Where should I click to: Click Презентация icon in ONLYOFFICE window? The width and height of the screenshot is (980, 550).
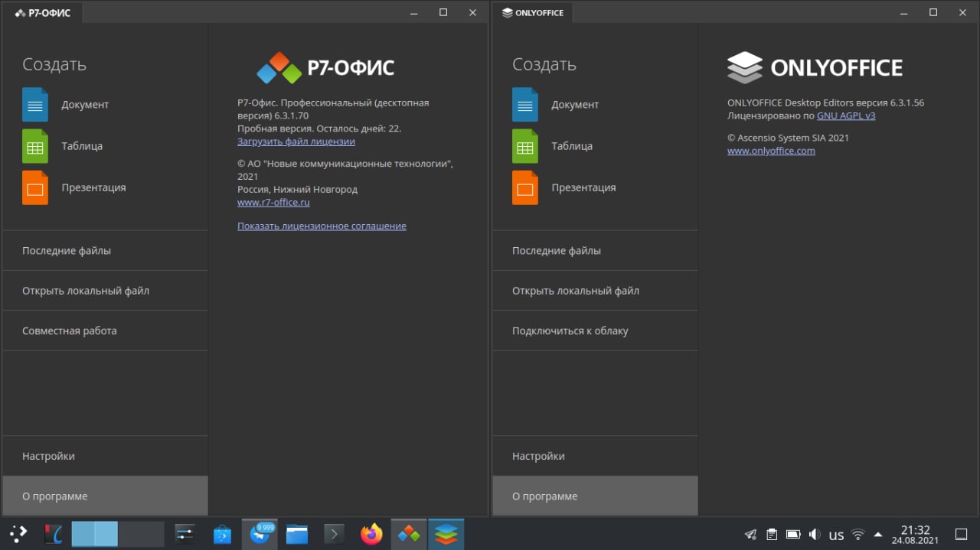(x=525, y=187)
